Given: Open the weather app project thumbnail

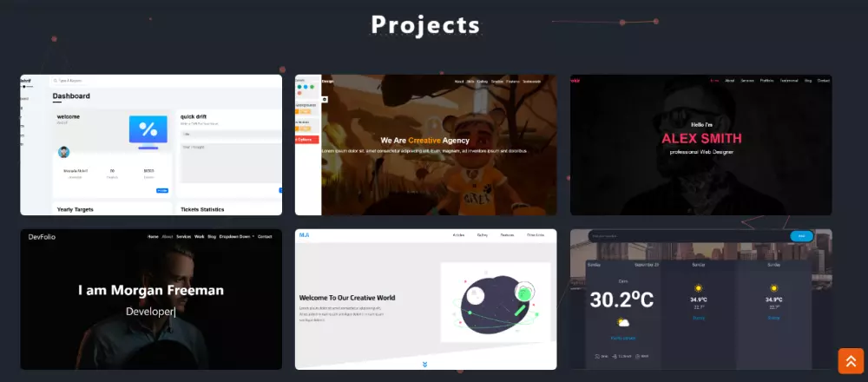Looking at the screenshot, I should 700,300.
